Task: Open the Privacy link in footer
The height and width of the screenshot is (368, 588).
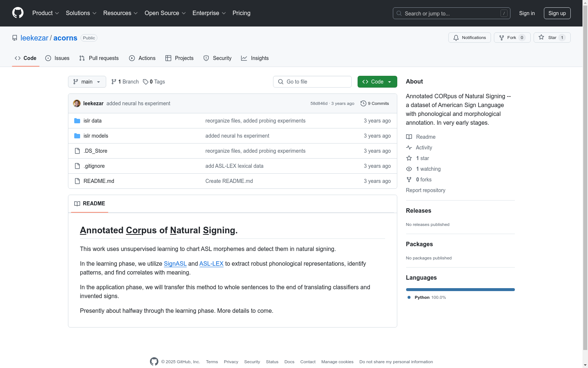Action: pos(231,362)
